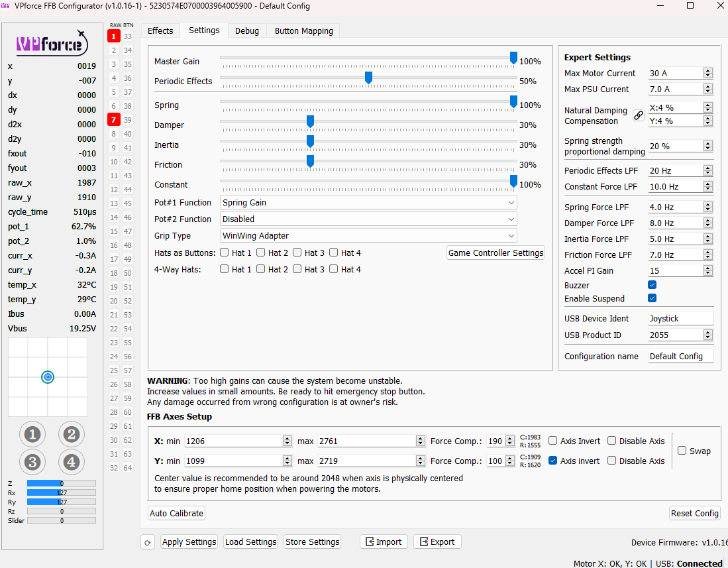Viewport: 728px width, 568px height.
Task: Switch to the Effects tab
Action: [x=160, y=31]
